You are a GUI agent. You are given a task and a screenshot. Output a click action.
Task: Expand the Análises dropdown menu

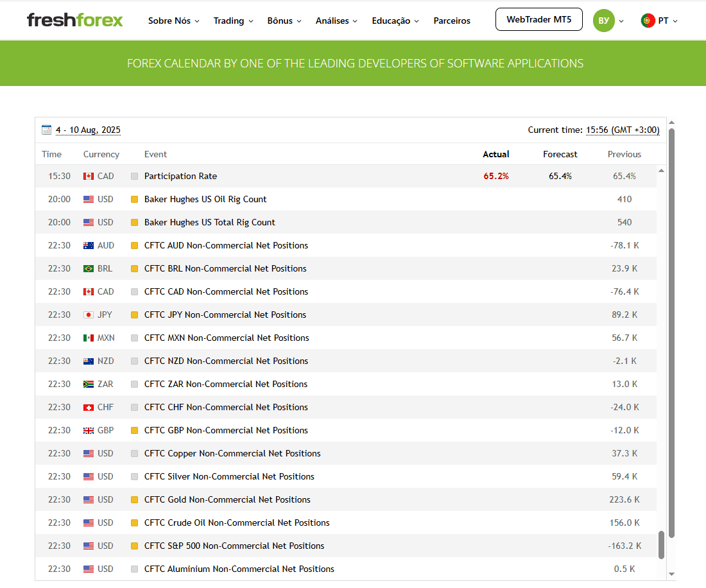336,21
